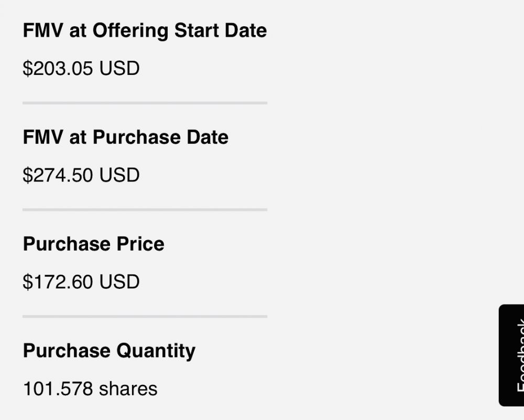The height and width of the screenshot is (420, 524).
Task: Open the Feedback side tab
Action: pyautogui.click(x=512, y=356)
